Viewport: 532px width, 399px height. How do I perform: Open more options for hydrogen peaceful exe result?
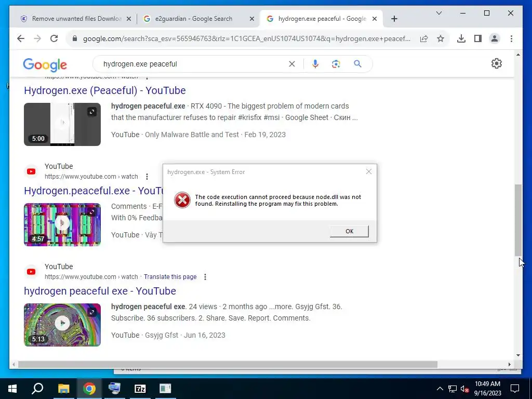(205, 277)
